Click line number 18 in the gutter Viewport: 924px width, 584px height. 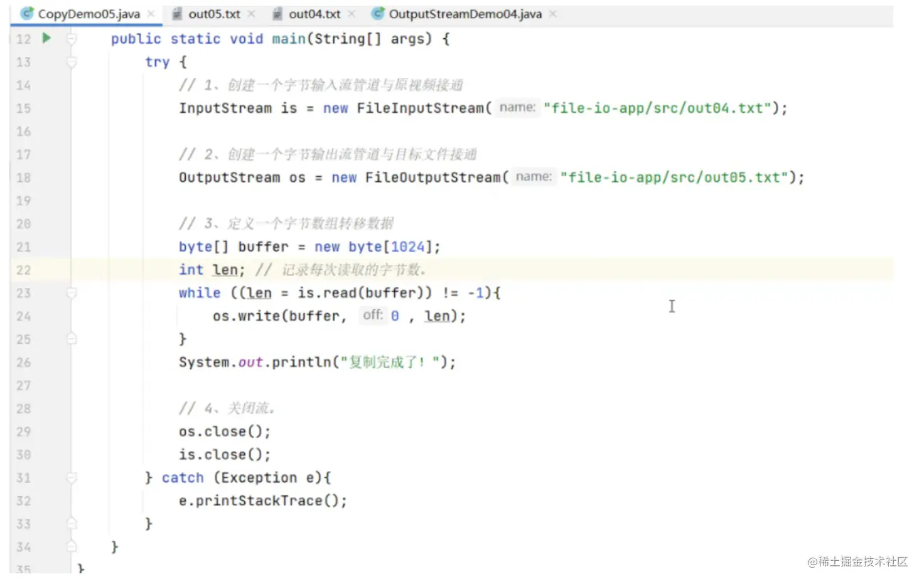point(23,178)
